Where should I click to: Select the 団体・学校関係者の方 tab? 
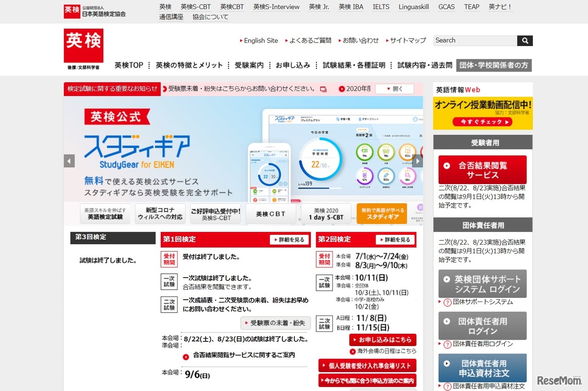click(x=494, y=65)
